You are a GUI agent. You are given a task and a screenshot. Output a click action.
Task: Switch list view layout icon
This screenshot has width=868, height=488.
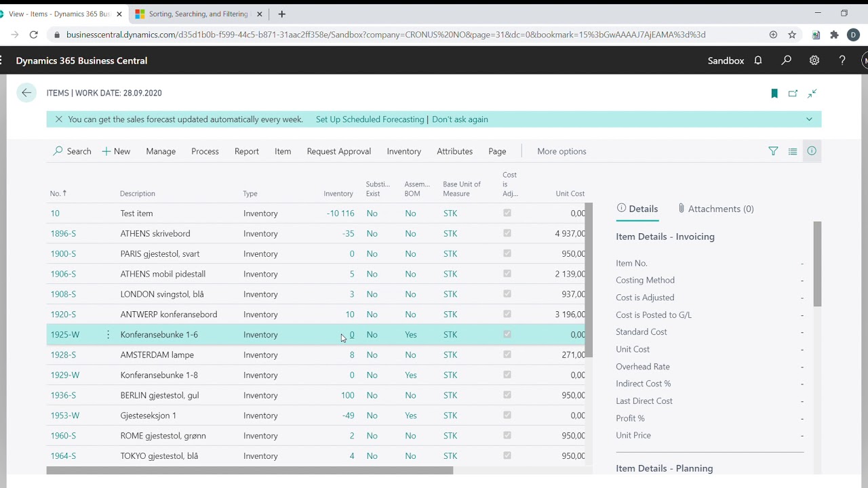click(x=793, y=151)
